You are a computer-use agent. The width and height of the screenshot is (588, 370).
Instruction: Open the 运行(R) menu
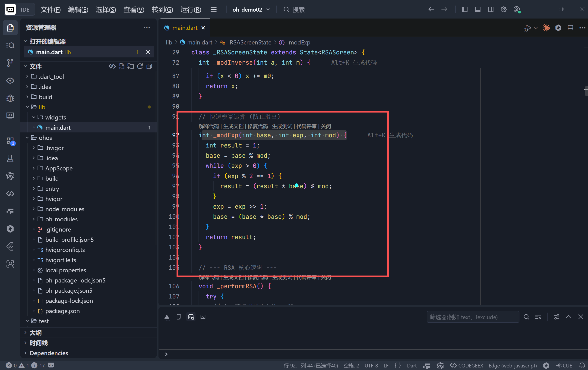191,9
